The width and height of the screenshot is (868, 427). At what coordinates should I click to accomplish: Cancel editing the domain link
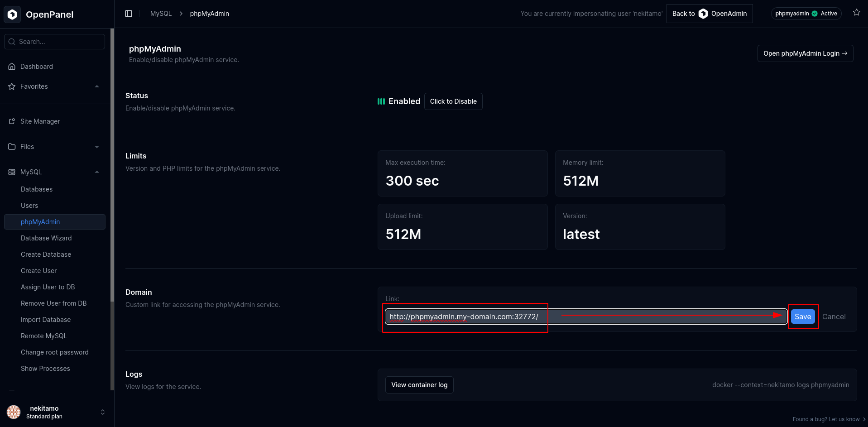click(834, 317)
